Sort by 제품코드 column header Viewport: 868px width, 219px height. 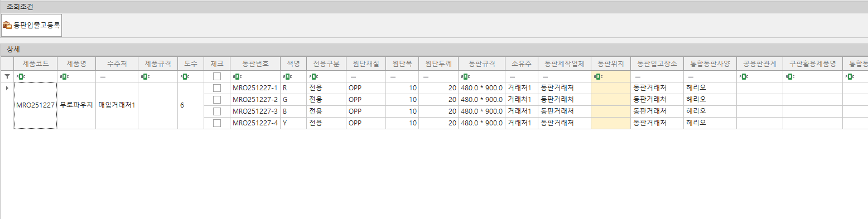[36, 64]
